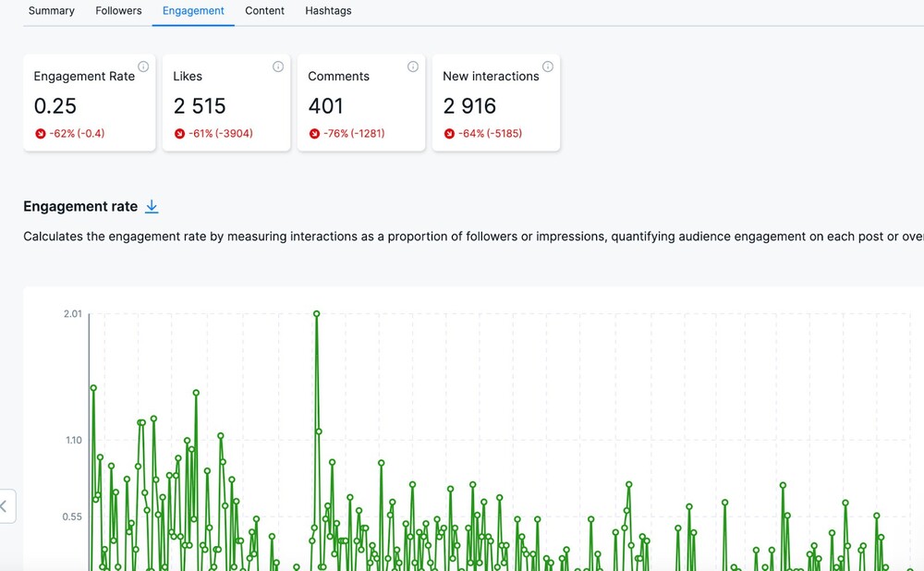This screenshot has height=571, width=924.
Task: Click the engagement rate description text
Action: pyautogui.click(x=474, y=237)
